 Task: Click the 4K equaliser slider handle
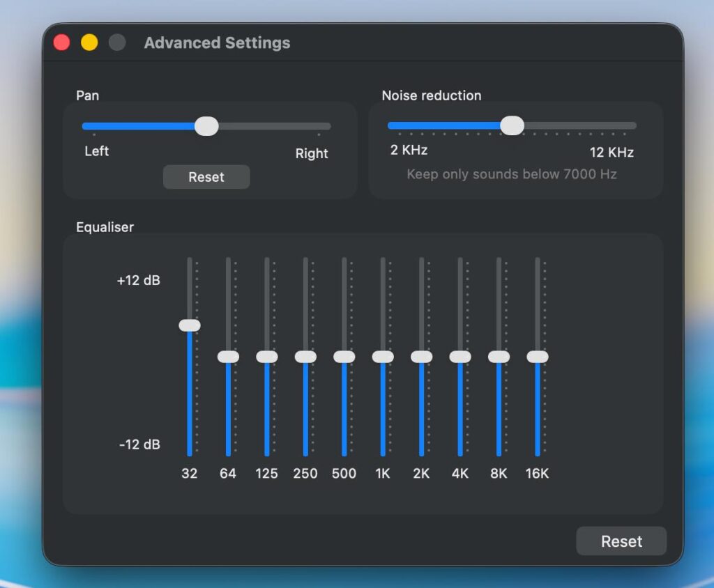460,357
